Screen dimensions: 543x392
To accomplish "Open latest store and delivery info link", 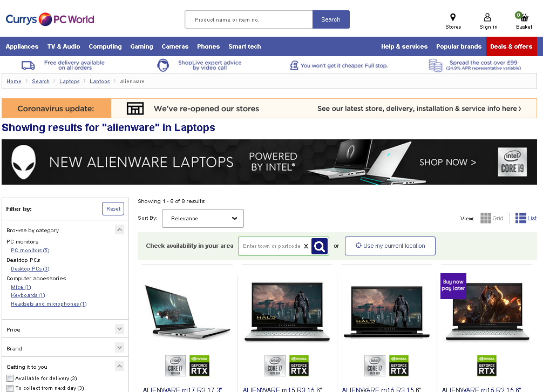I will pos(419,109).
